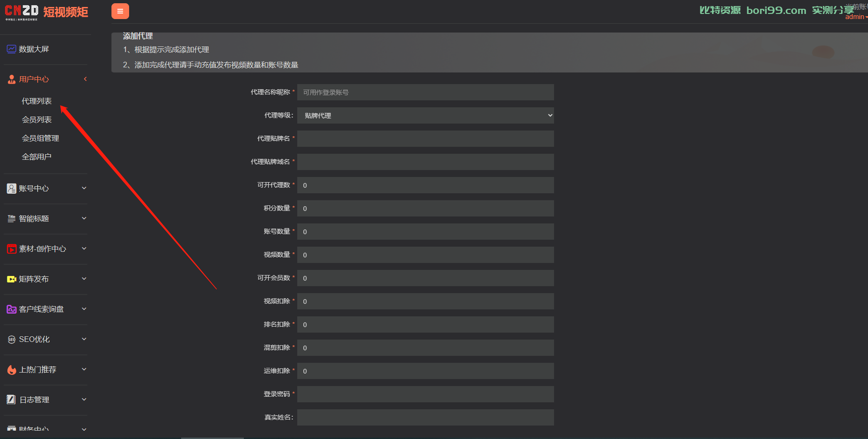Click the CNZD logo
Viewport: 868px width, 439px height.
(x=21, y=12)
